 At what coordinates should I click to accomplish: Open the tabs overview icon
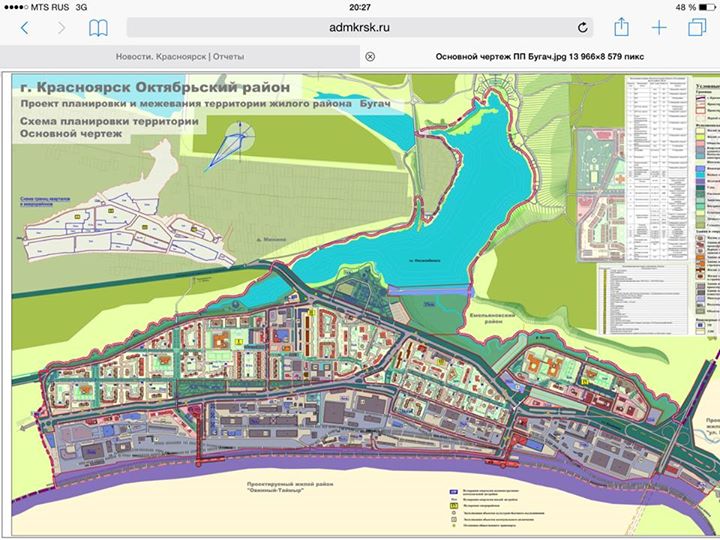(697, 28)
